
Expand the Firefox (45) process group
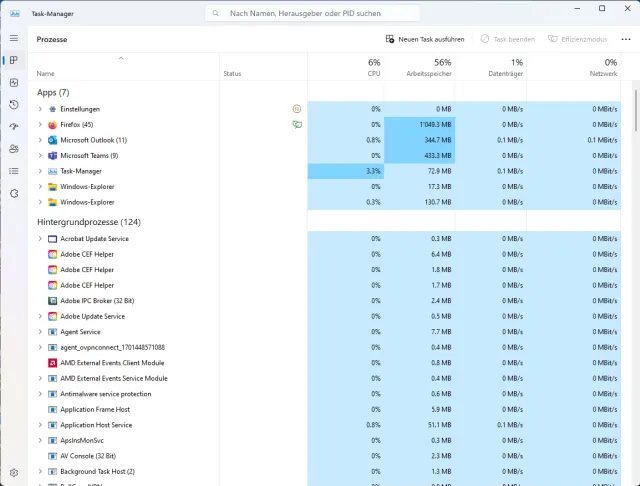click(x=40, y=125)
